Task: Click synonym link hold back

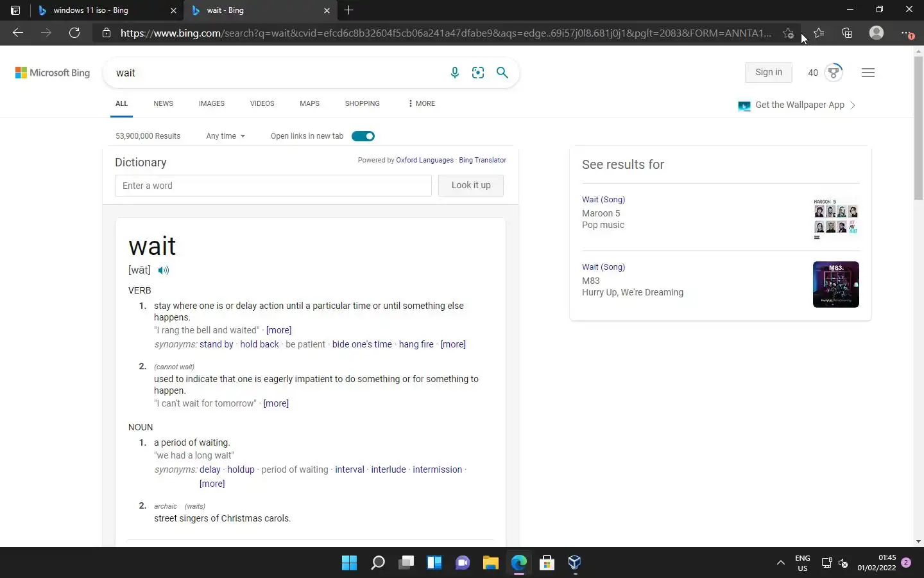Action: (x=259, y=344)
